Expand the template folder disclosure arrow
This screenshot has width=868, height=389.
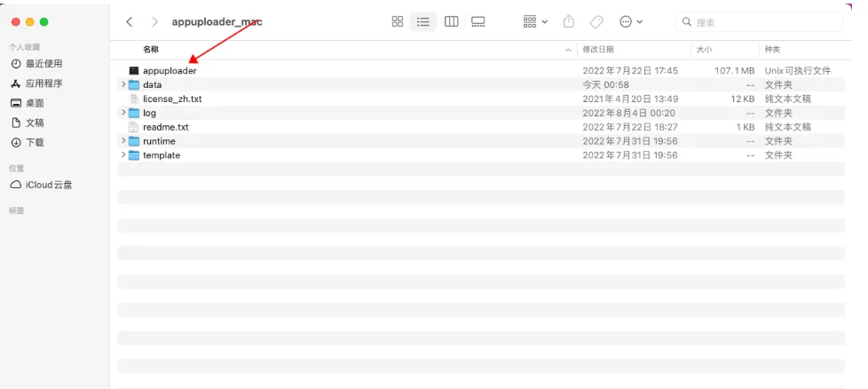[x=123, y=155]
